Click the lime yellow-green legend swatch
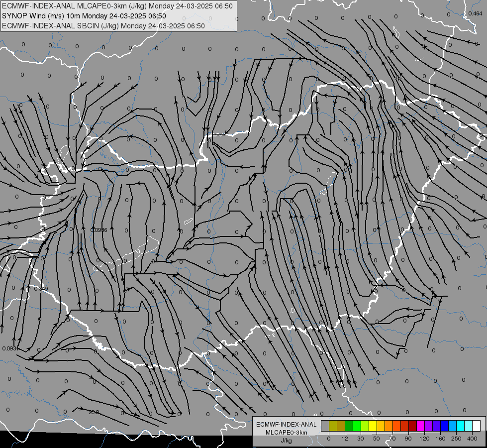 [x=365, y=426]
